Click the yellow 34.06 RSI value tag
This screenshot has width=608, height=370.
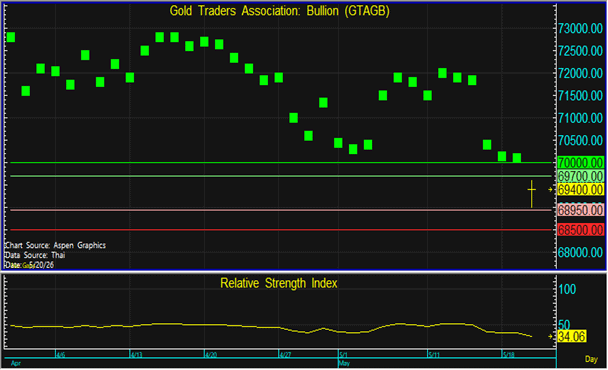[x=572, y=336]
